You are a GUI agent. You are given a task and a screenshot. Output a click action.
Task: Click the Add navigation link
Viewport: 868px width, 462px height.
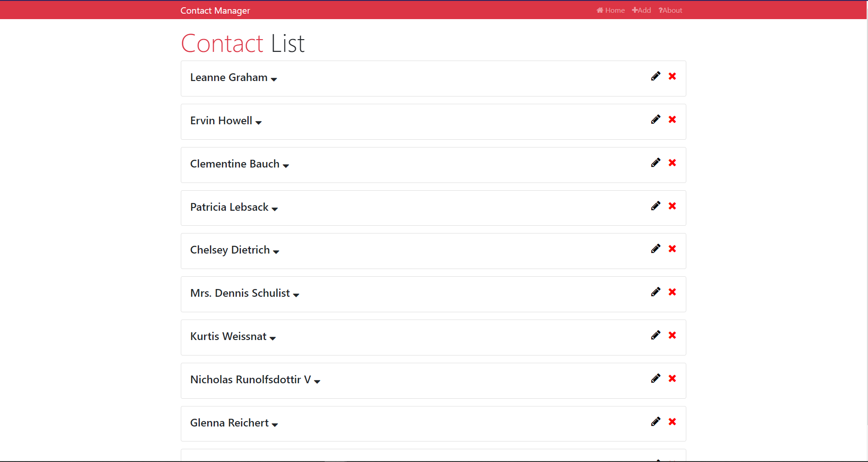pos(643,10)
